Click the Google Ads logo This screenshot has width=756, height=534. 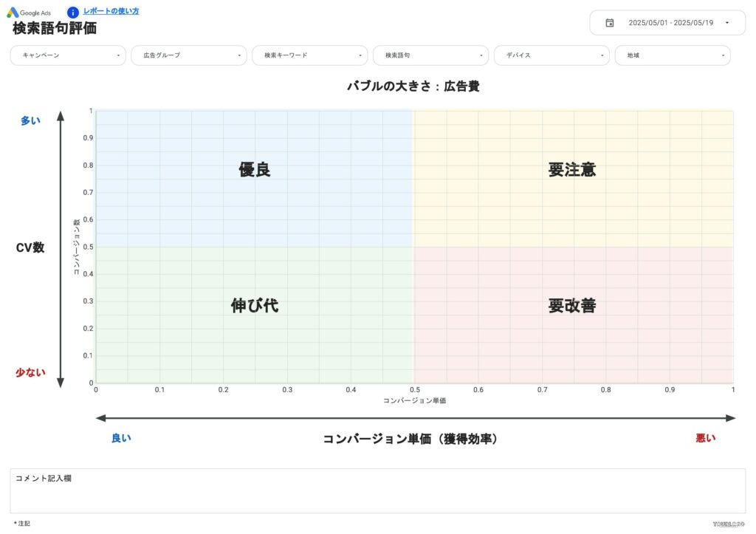tap(28, 12)
